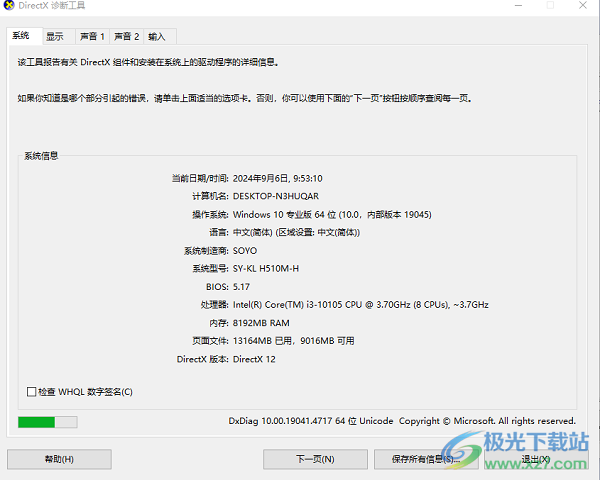Go to next page with 下一页(N)
This screenshot has width=600, height=480.
315,459
